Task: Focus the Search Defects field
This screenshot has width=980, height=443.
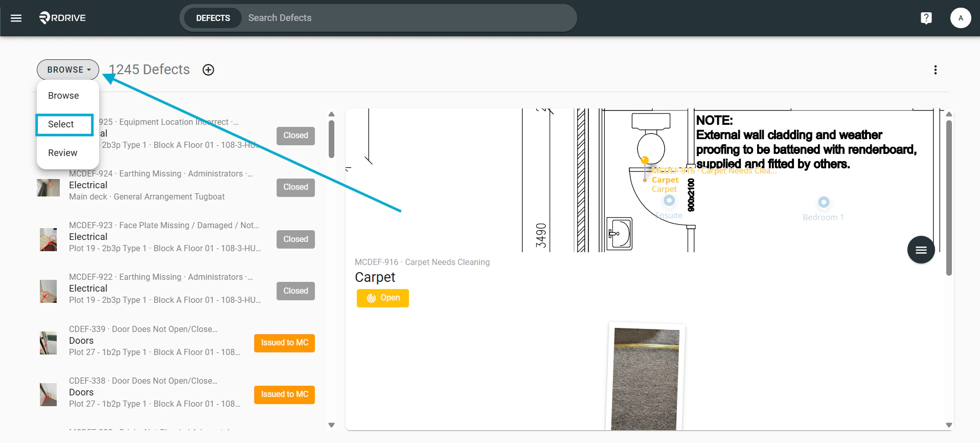Action: pyautogui.click(x=409, y=18)
